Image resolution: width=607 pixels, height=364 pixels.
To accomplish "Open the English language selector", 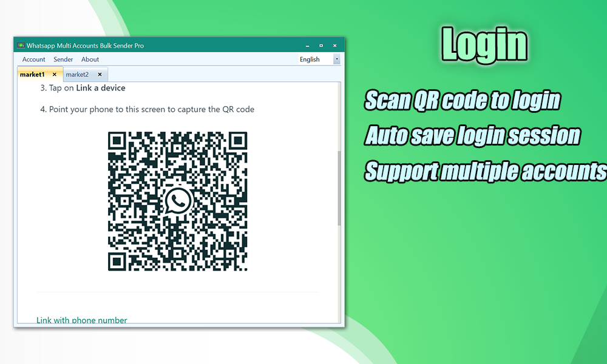I will [310, 59].
